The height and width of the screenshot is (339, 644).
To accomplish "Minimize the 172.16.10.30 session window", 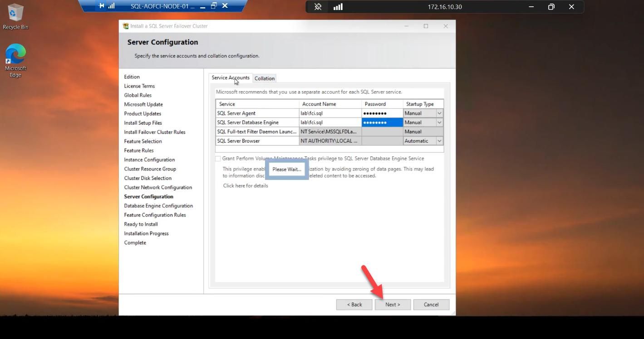I will tap(531, 7).
